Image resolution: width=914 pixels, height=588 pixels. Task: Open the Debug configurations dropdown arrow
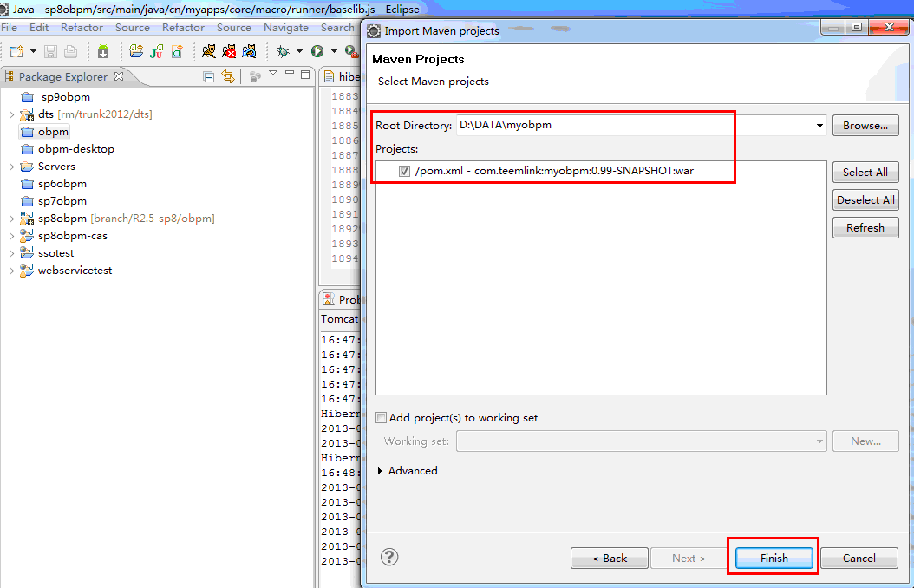(x=300, y=51)
